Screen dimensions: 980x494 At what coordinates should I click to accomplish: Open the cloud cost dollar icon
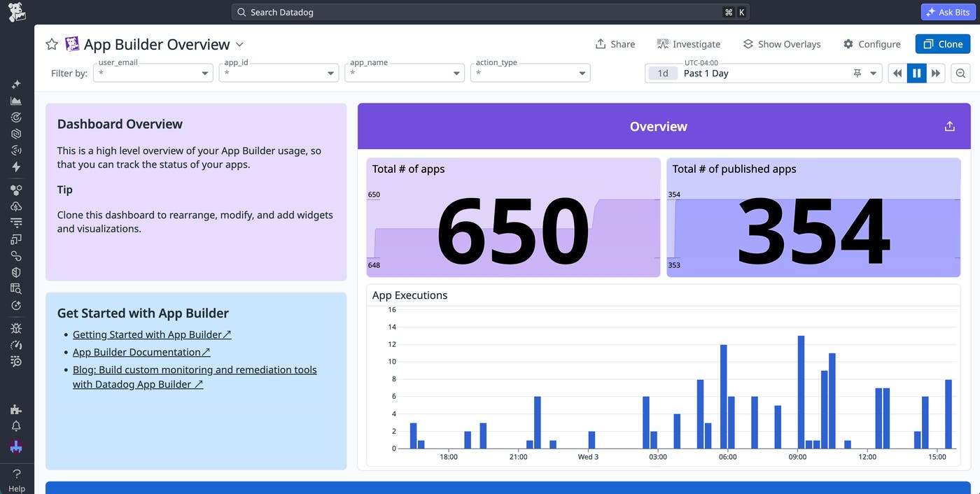click(x=16, y=206)
